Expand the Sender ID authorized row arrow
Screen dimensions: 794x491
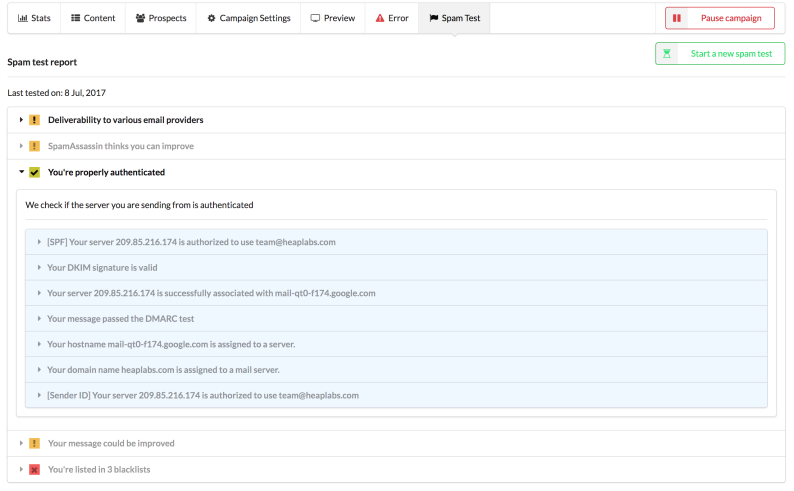click(39, 395)
